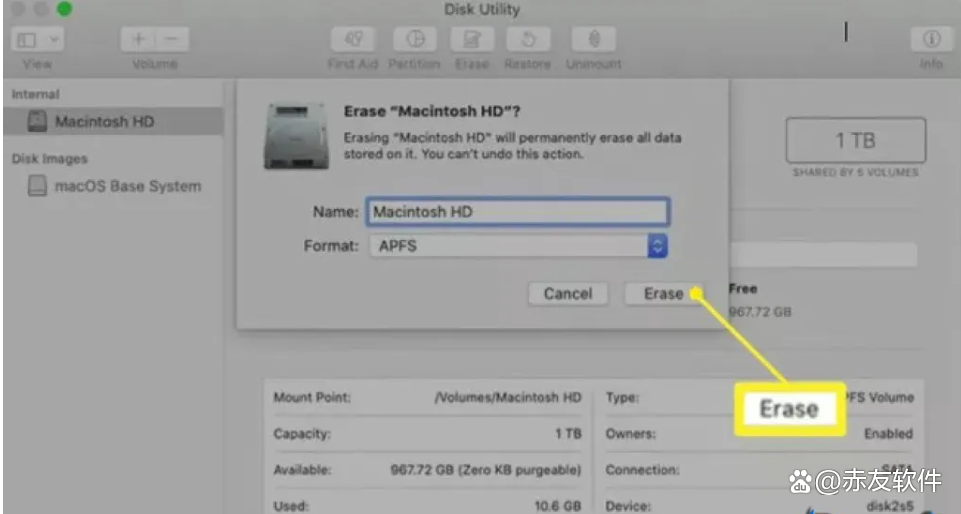The height and width of the screenshot is (514, 961).
Task: Click the add volume plus icon
Action: 137,40
